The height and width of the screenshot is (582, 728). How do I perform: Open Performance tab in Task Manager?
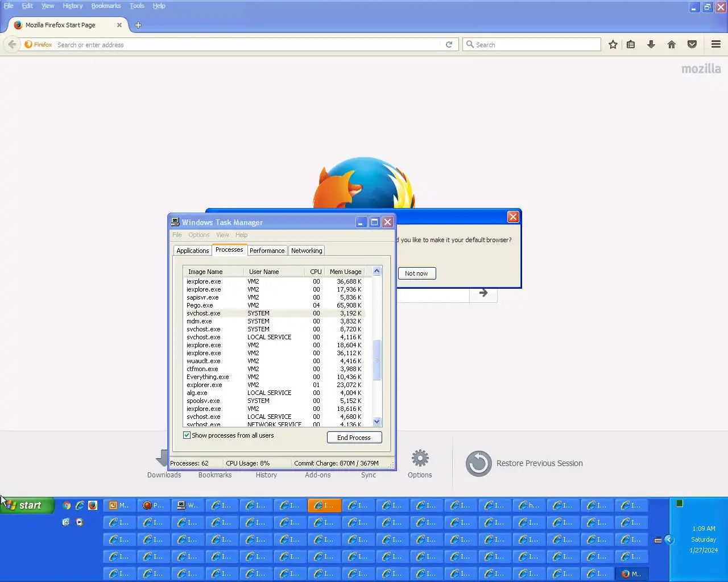pyautogui.click(x=267, y=251)
